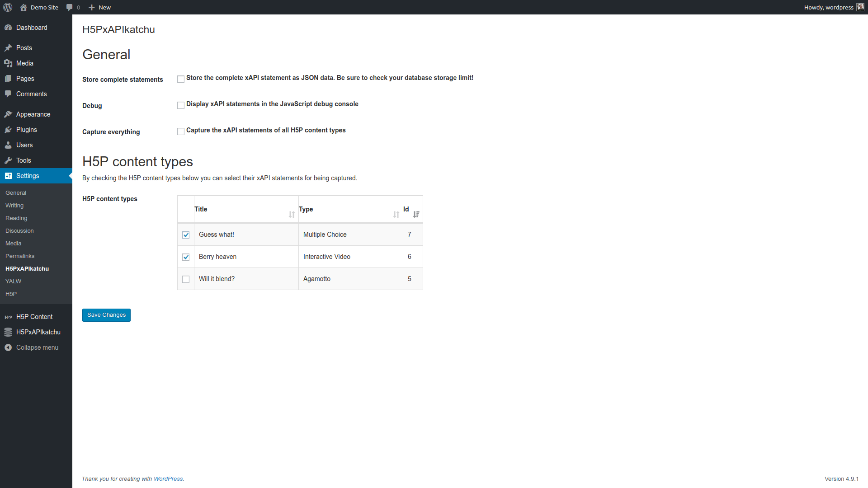
Task: Click Save Changes button
Action: (x=106, y=314)
